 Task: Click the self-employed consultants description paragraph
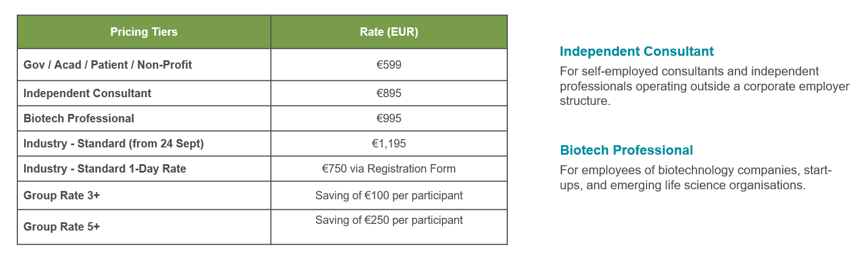pos(705,87)
